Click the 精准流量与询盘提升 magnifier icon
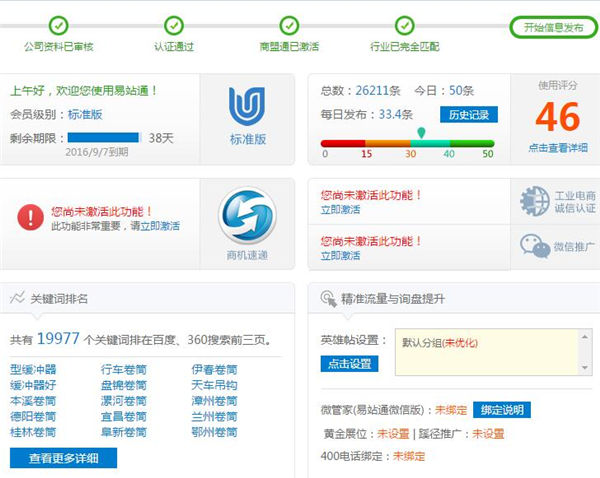600x478 pixels. coord(326,298)
